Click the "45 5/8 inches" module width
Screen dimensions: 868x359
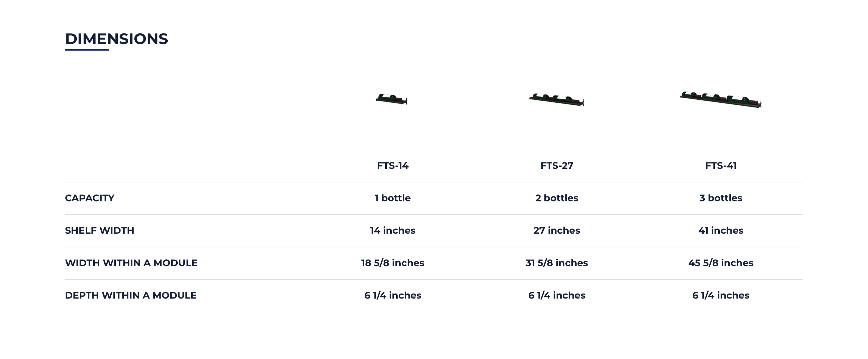[721, 263]
